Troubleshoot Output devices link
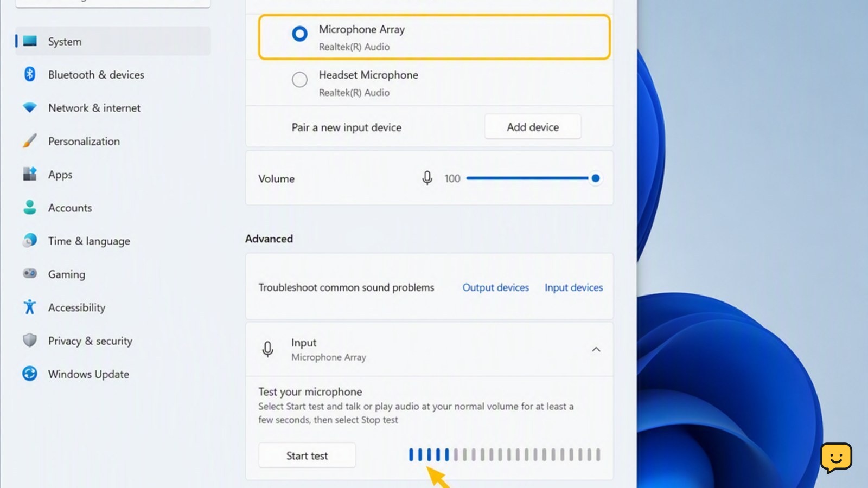The width and height of the screenshot is (868, 488). [x=495, y=287]
